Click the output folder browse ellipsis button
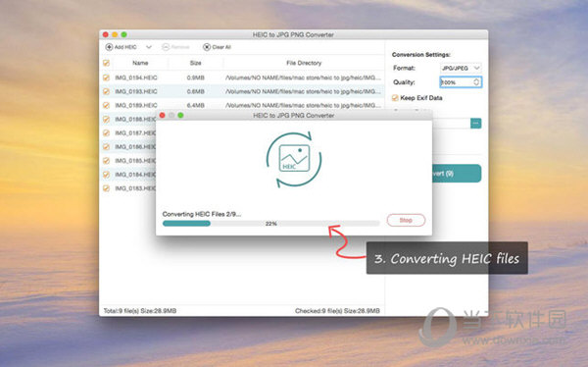This screenshot has height=367, width=588. click(476, 124)
